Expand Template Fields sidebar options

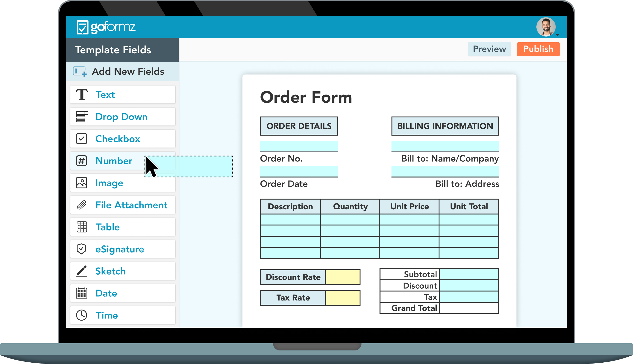(124, 72)
